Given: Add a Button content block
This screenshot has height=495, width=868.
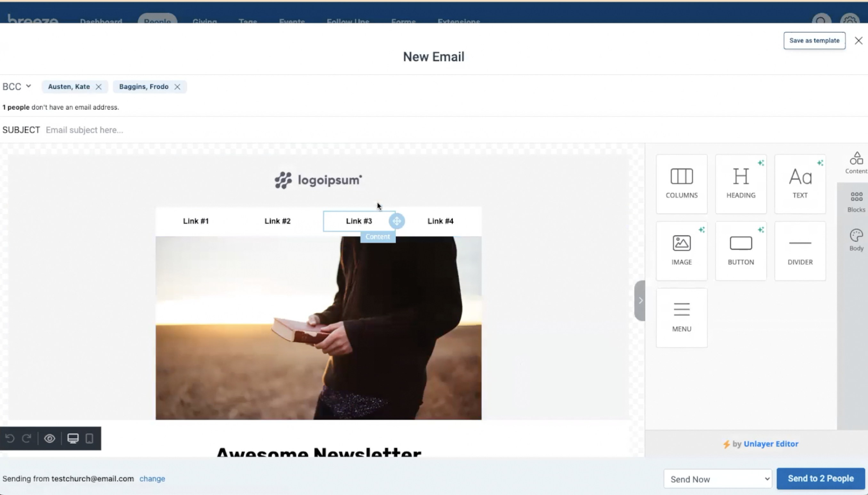Looking at the screenshot, I should [741, 251].
